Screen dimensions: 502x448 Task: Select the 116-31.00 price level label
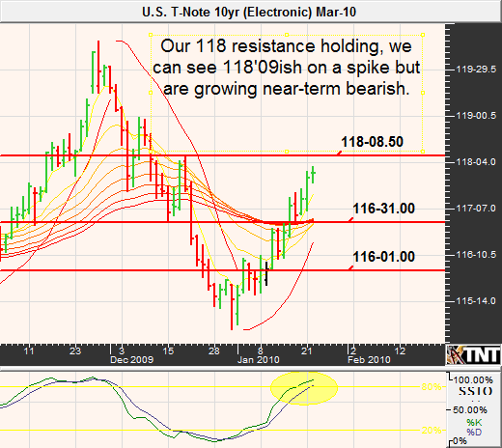click(x=384, y=209)
